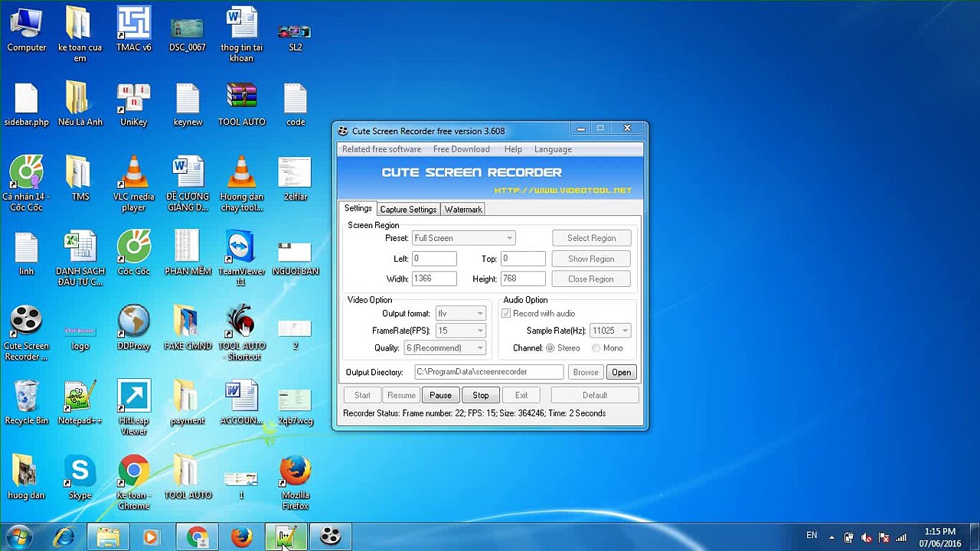This screenshot has height=551, width=980.
Task: Click the Width input field
Action: click(x=434, y=279)
